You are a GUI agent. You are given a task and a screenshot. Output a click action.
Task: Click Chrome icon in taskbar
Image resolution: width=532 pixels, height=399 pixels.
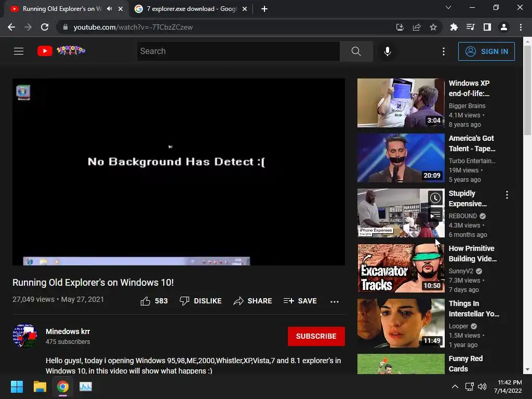63,387
